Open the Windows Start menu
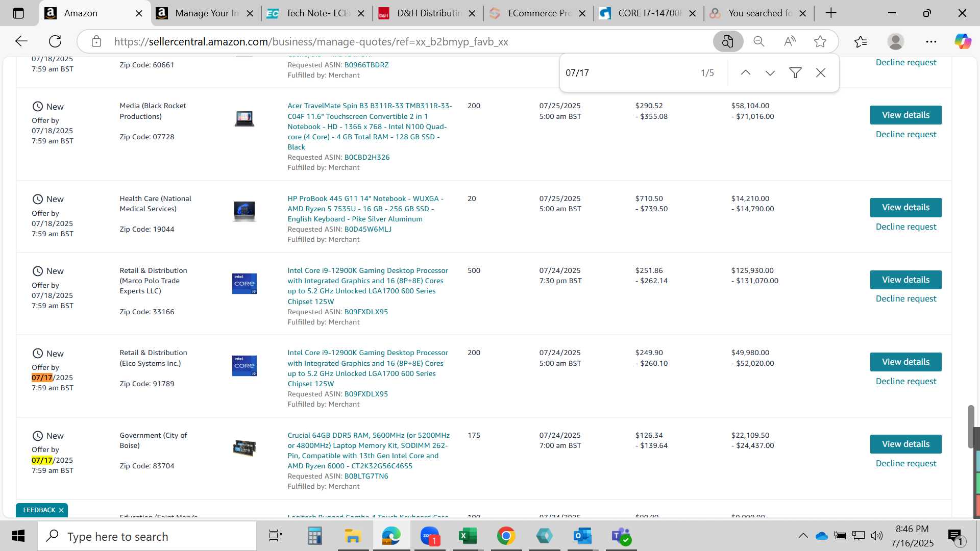The width and height of the screenshot is (980, 551). [18, 536]
